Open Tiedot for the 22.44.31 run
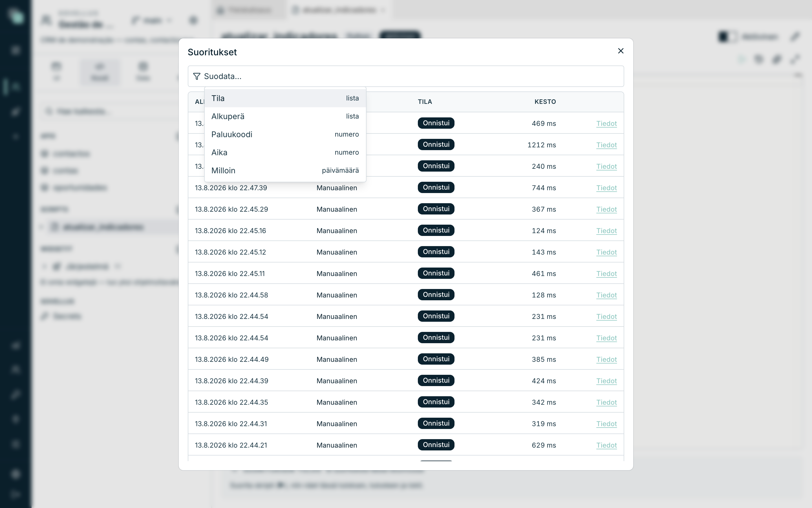This screenshot has width=812, height=508. pyautogui.click(x=606, y=424)
